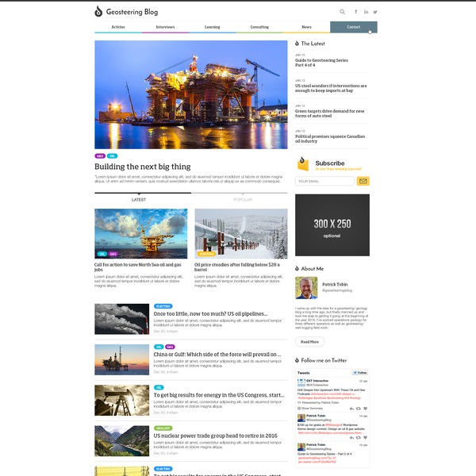Switch to the LATEST tab
The width and height of the screenshot is (476, 476).
point(139,199)
